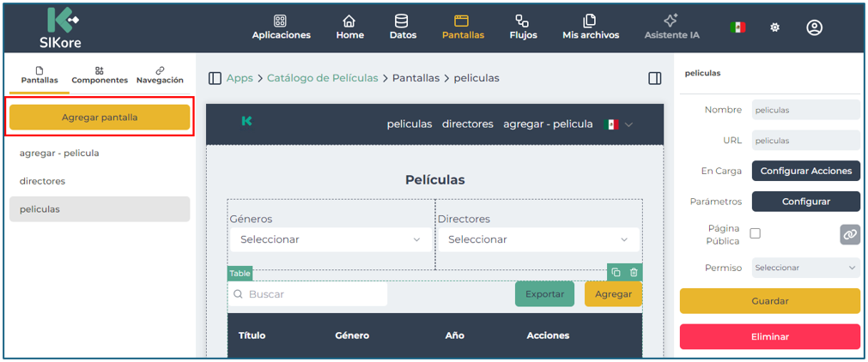Image resolution: width=868 pixels, height=362 pixels.
Task: Toggle the left sidebar panel
Action: [215, 78]
